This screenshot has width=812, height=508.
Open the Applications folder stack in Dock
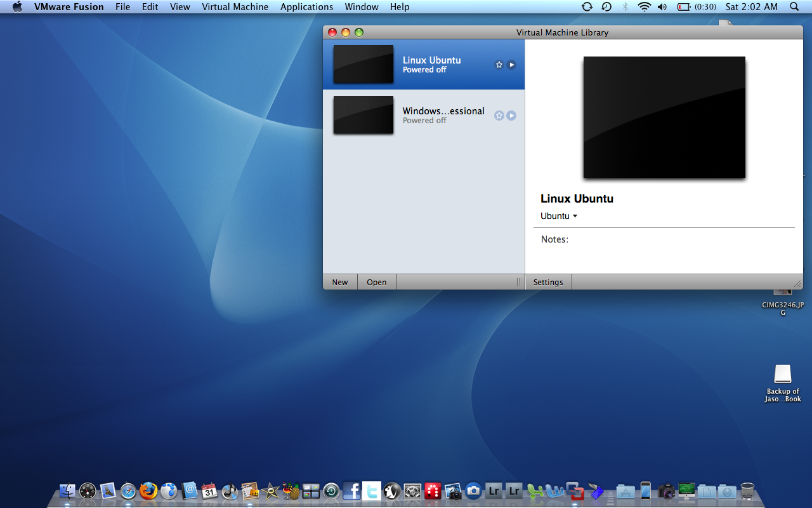[x=625, y=491]
